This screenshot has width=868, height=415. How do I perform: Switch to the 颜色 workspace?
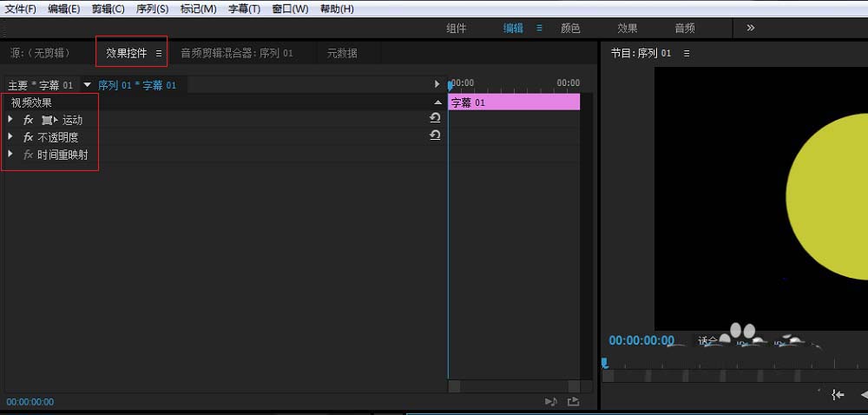570,29
